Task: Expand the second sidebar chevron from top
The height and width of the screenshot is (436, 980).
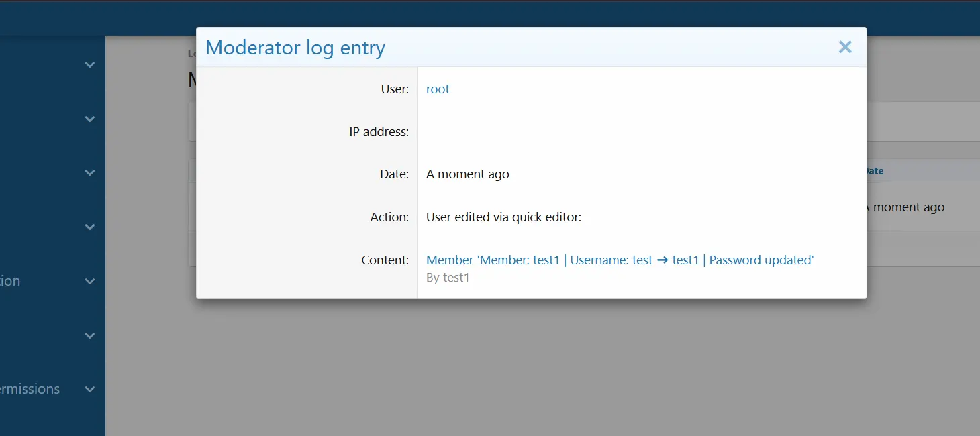Action: tap(90, 119)
